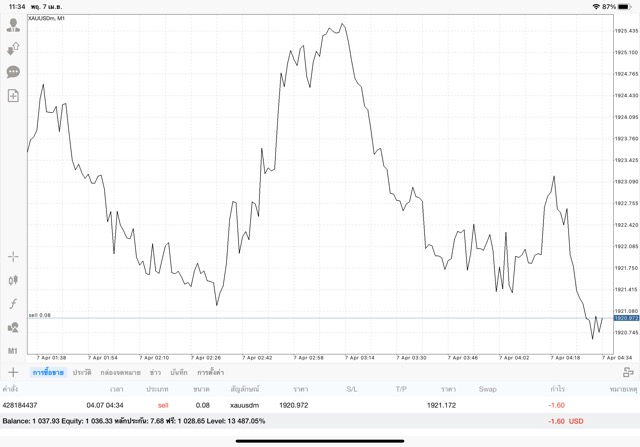Switch to the ประวัติ (History) tab
640x447 pixels.
tap(82, 372)
